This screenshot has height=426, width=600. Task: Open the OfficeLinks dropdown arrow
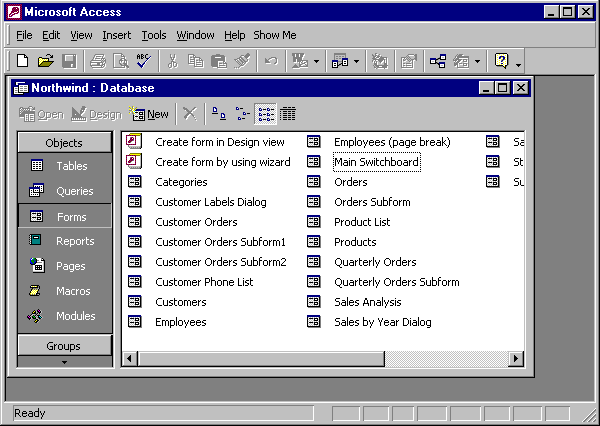pyautogui.click(x=316, y=61)
